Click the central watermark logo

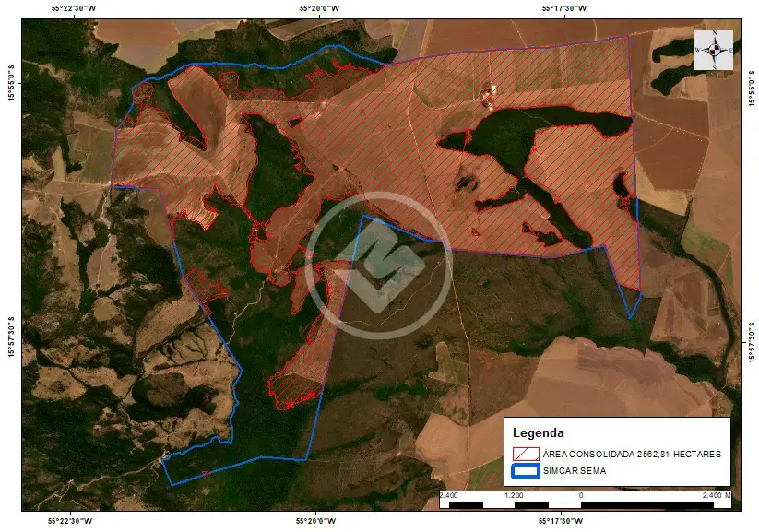click(x=380, y=266)
